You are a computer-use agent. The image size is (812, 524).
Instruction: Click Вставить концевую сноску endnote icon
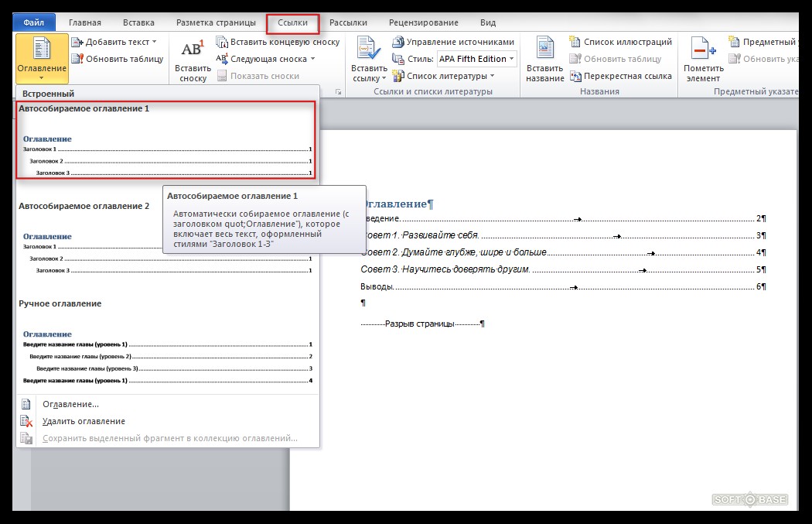(223, 43)
